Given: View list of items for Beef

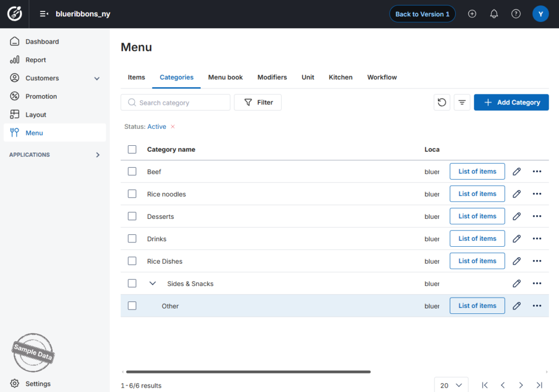Looking at the screenshot, I should (x=477, y=171).
